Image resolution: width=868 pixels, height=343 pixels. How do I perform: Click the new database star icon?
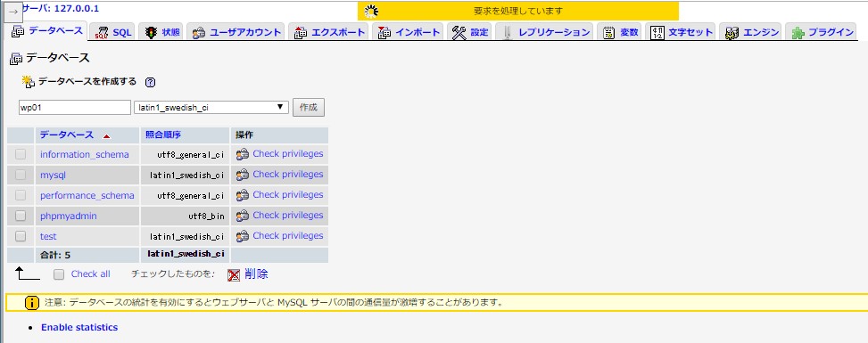28,81
